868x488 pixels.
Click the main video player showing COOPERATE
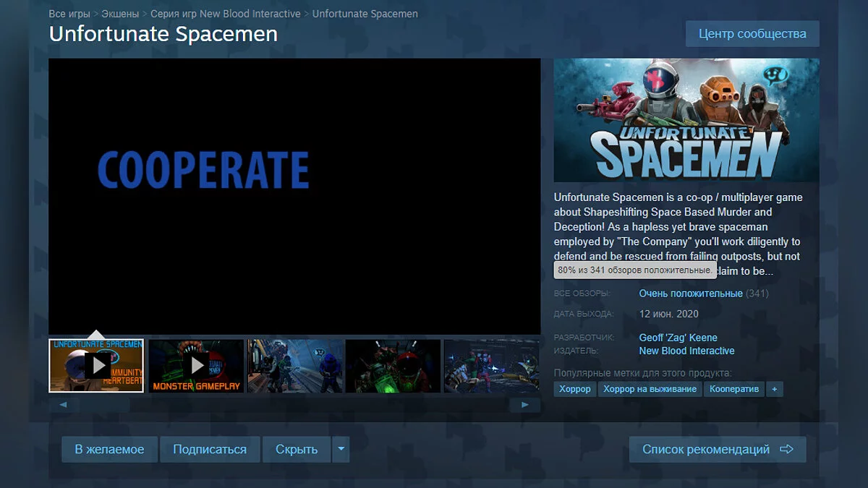294,196
